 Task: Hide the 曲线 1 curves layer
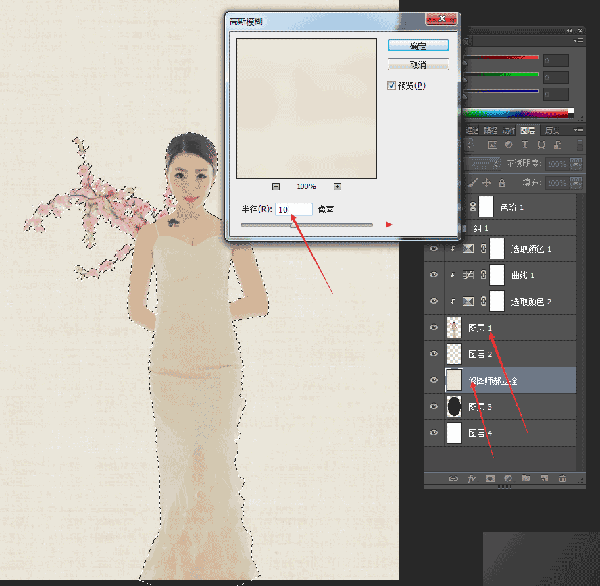pos(434,275)
